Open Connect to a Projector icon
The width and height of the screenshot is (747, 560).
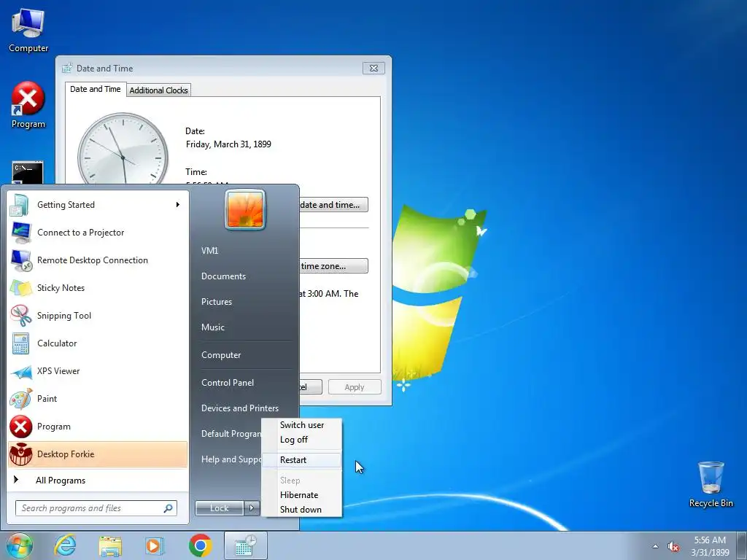20,233
